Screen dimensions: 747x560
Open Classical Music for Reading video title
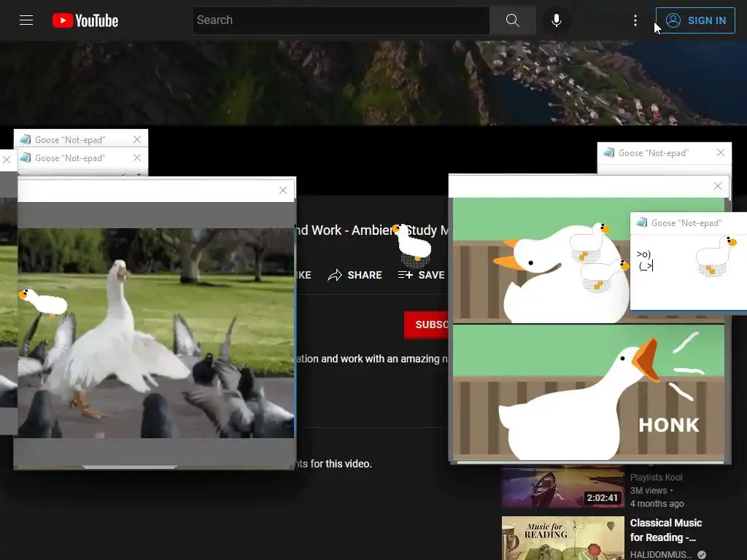tap(665, 530)
